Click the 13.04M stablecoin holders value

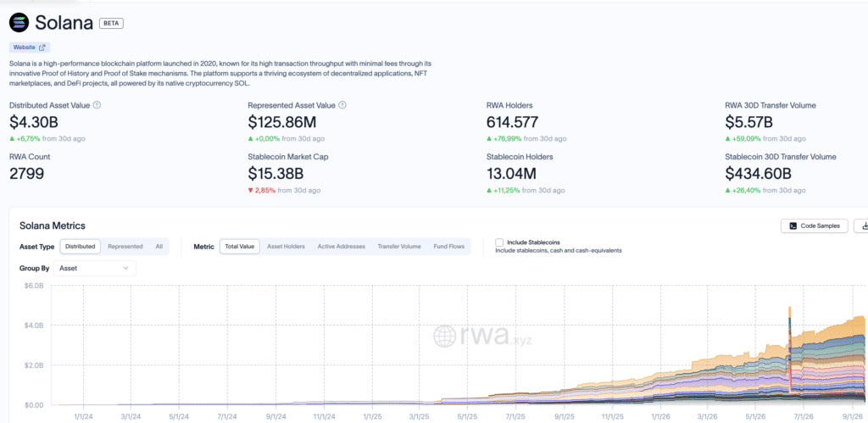[x=511, y=173]
